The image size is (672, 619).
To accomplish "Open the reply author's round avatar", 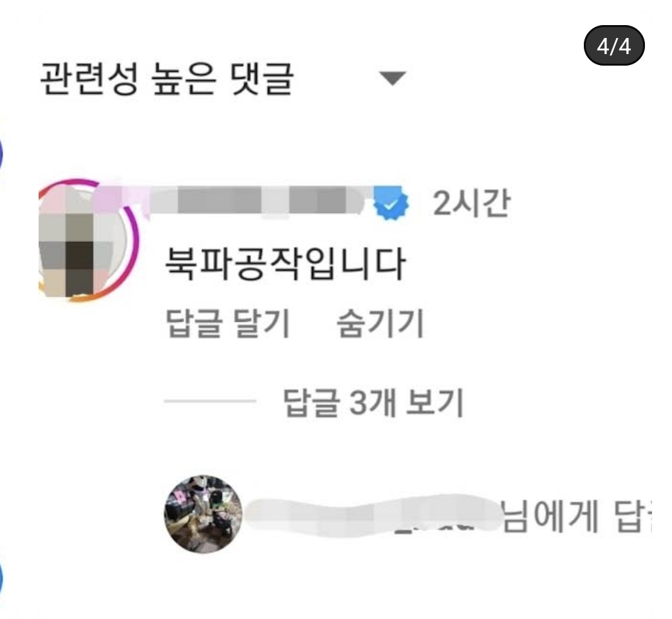I will (x=203, y=513).
